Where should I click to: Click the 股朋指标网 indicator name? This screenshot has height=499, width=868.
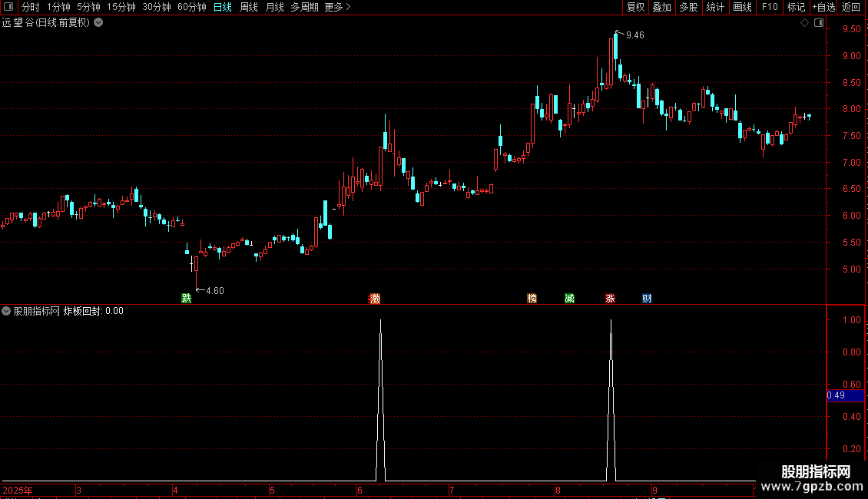[37, 311]
